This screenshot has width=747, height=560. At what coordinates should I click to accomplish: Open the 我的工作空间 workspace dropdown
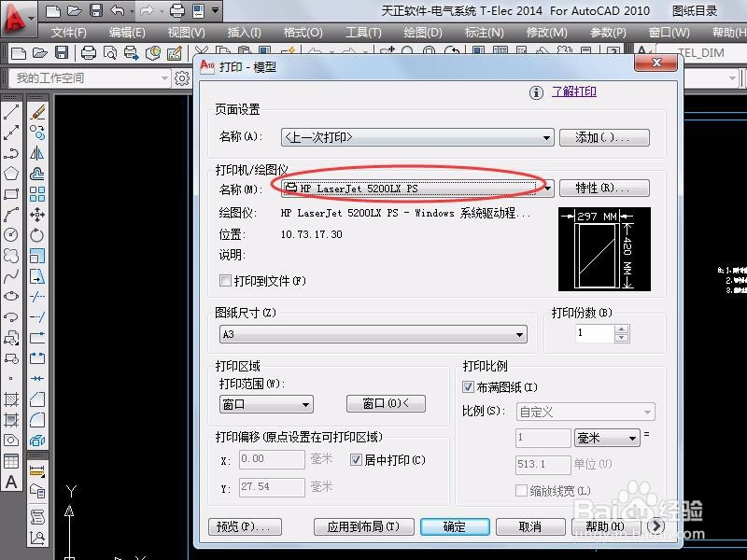coord(89,78)
